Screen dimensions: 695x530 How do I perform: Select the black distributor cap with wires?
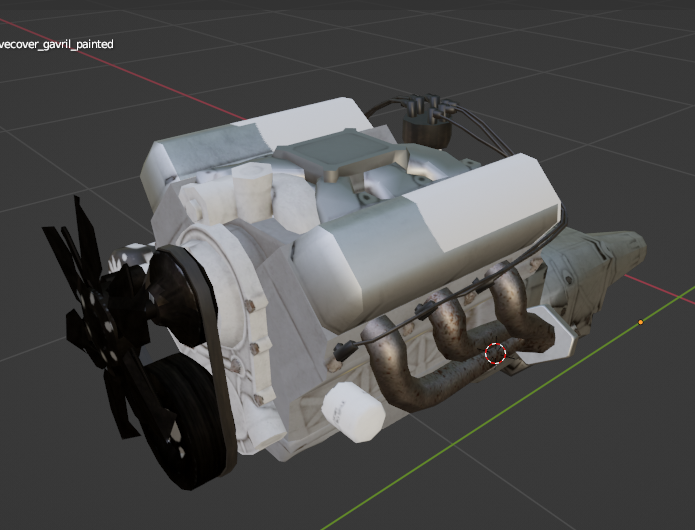pos(427,121)
